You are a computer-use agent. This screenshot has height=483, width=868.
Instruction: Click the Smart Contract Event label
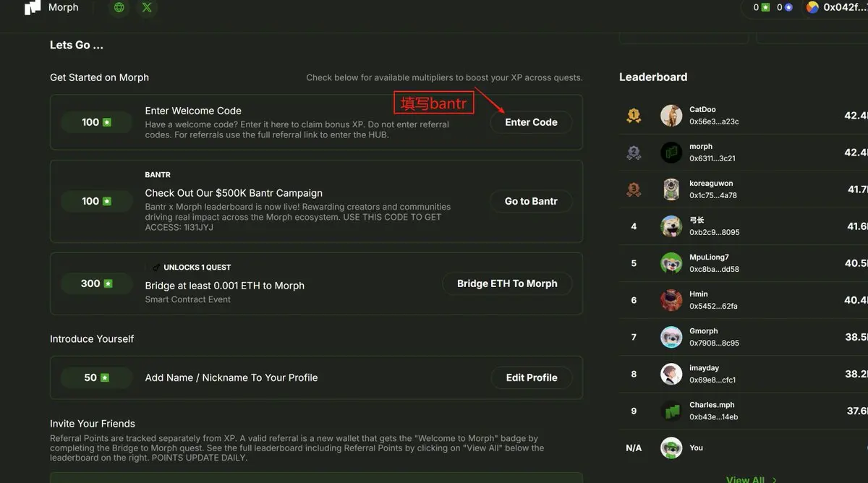pyautogui.click(x=188, y=299)
